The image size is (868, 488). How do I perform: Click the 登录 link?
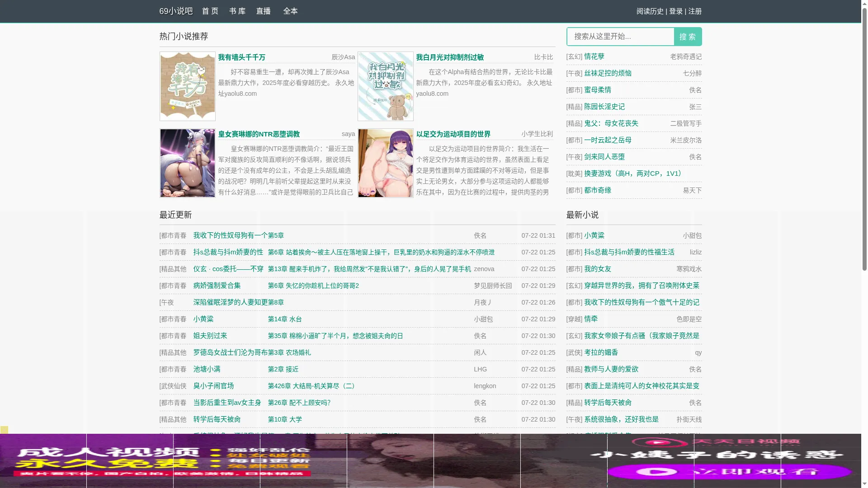coord(675,11)
